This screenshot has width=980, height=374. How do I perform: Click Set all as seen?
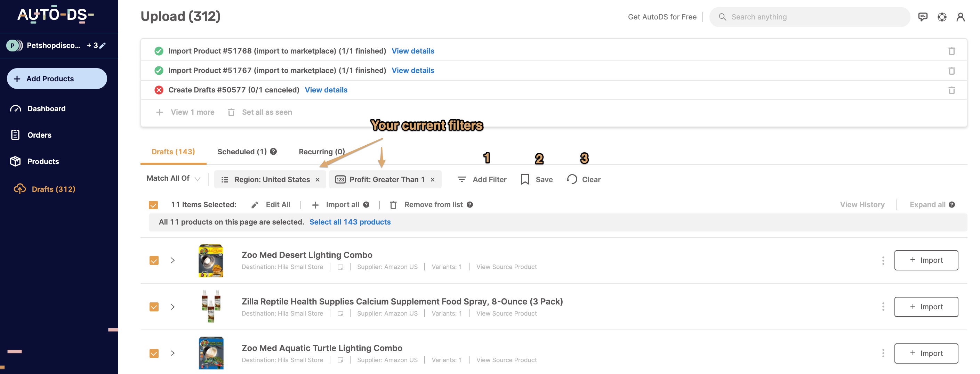click(260, 112)
